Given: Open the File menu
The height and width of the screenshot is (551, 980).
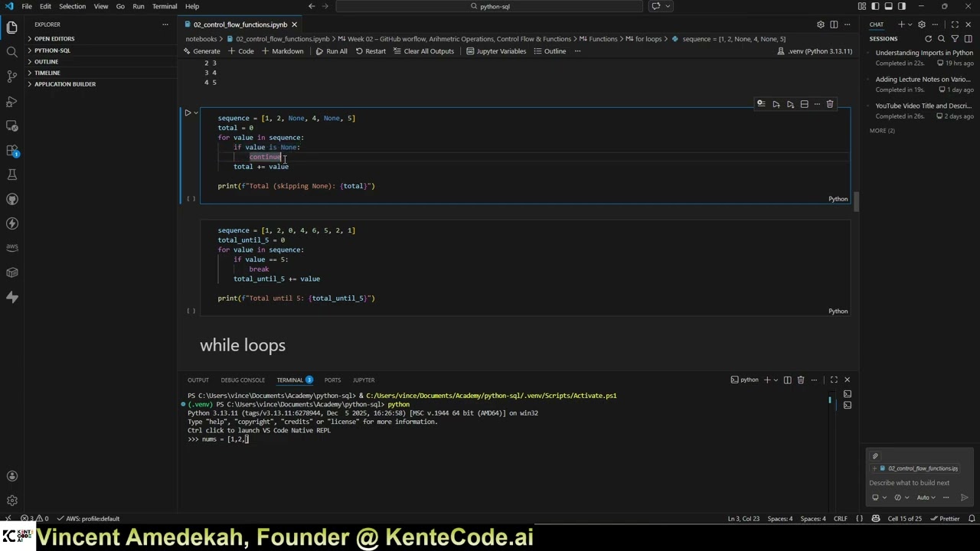Looking at the screenshot, I should tap(27, 6).
